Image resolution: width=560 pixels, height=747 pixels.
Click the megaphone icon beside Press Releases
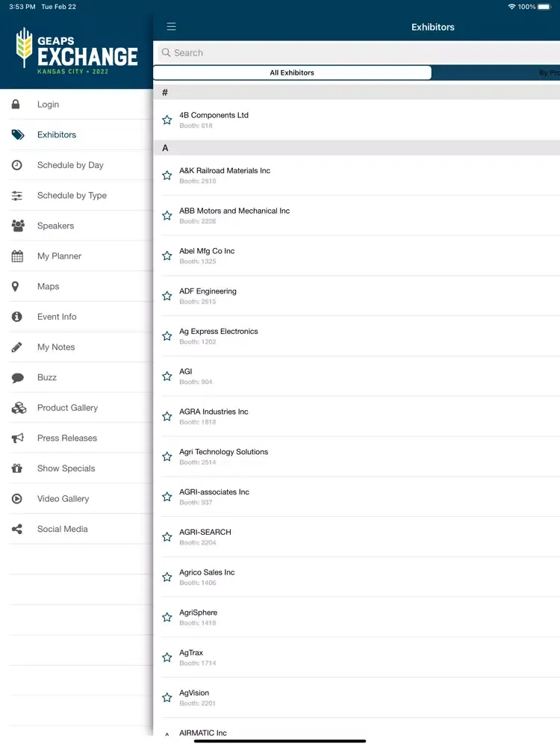(x=18, y=438)
